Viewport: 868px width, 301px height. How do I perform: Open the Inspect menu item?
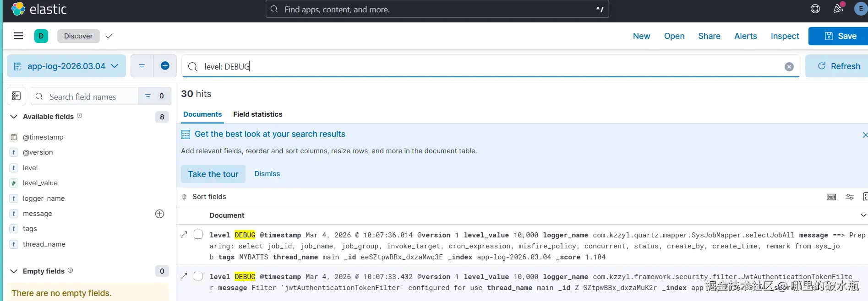[785, 36]
